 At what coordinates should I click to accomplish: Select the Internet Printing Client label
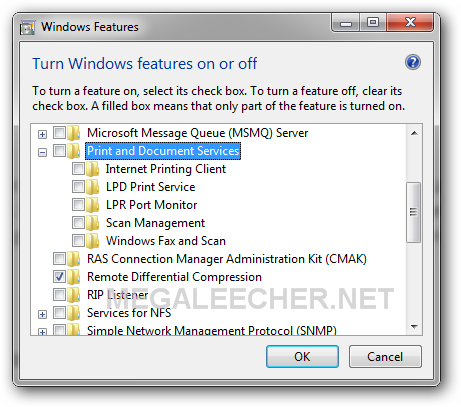pos(166,169)
